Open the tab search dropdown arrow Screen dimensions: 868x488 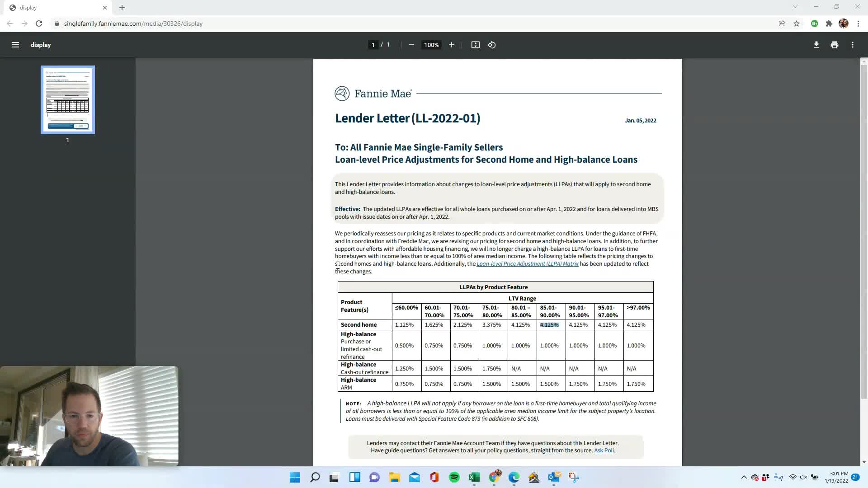(795, 6)
